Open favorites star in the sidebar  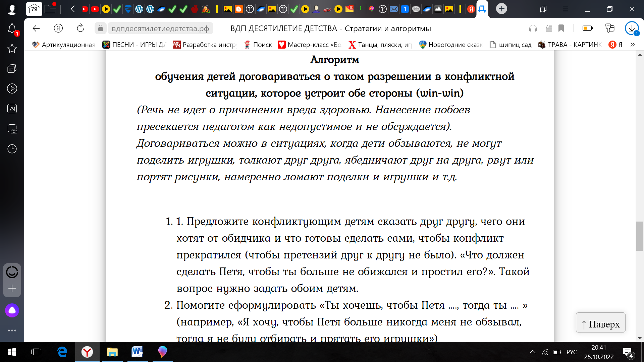12,49
